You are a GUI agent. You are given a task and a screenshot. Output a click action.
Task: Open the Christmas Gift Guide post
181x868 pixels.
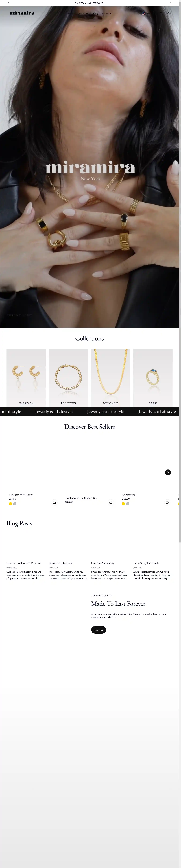click(60, 563)
